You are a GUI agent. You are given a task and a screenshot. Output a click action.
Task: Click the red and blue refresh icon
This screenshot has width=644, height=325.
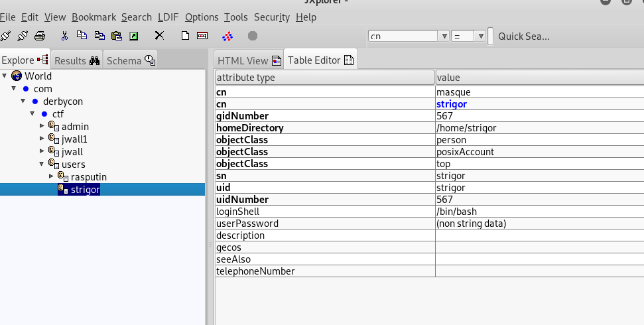tap(227, 36)
